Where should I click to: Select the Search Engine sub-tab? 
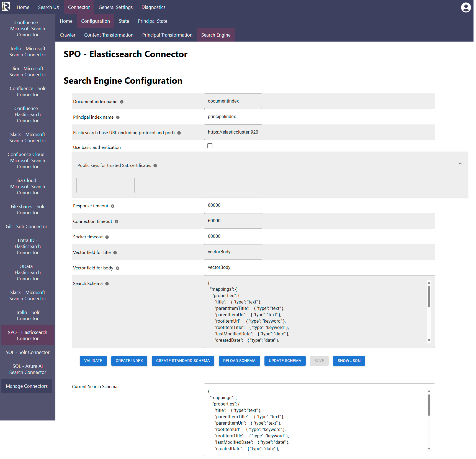click(x=216, y=35)
